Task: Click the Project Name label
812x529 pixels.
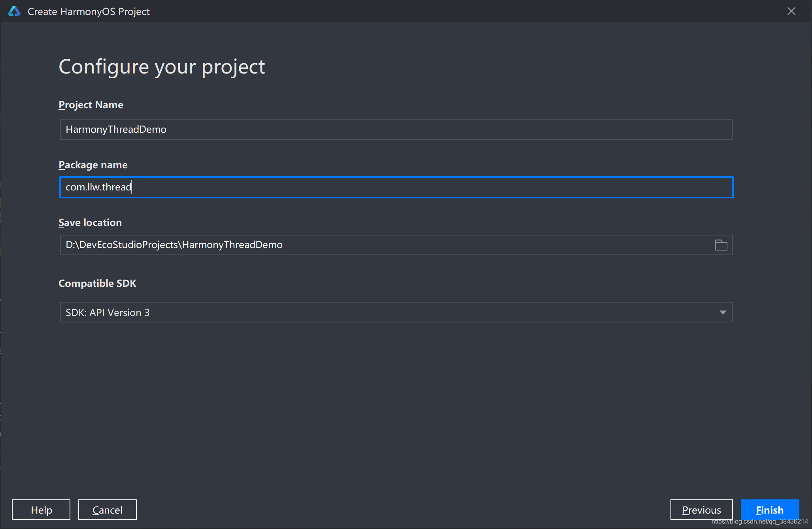Action: tap(91, 105)
